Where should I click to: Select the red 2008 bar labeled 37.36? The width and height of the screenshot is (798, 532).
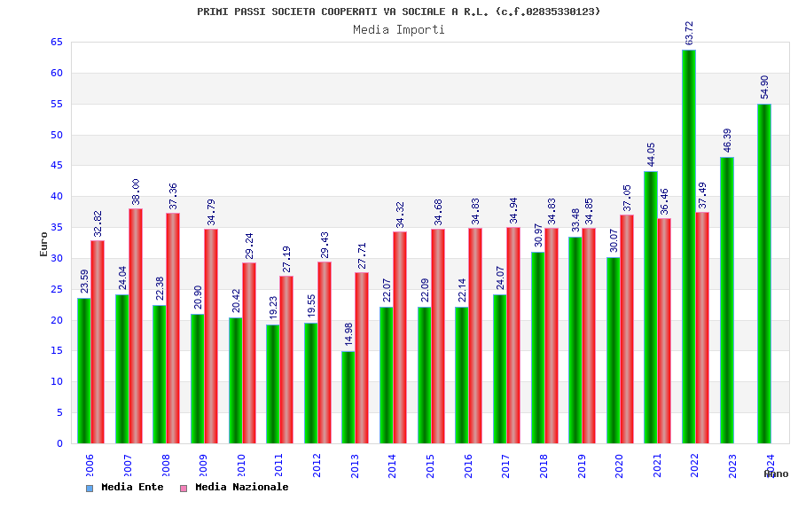(x=173, y=328)
